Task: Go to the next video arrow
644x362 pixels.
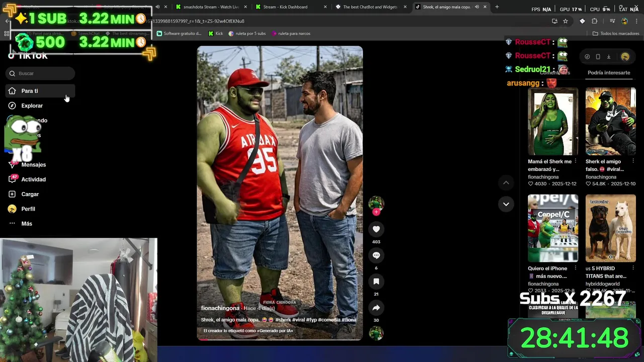Action: [x=506, y=204]
